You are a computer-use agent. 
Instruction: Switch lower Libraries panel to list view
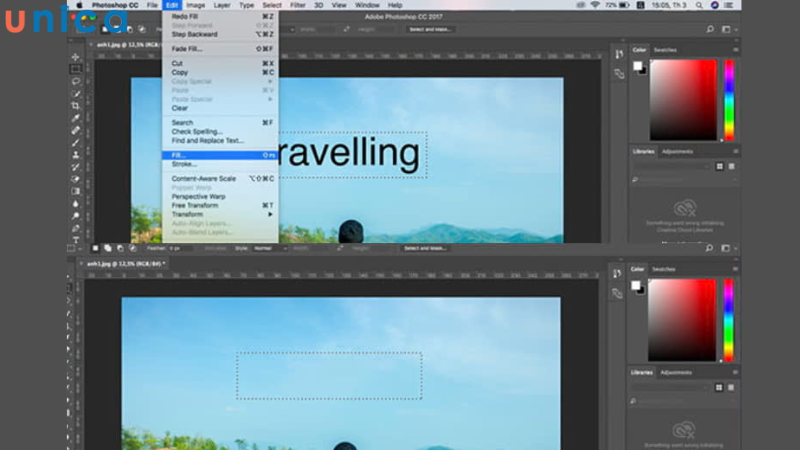click(x=731, y=388)
